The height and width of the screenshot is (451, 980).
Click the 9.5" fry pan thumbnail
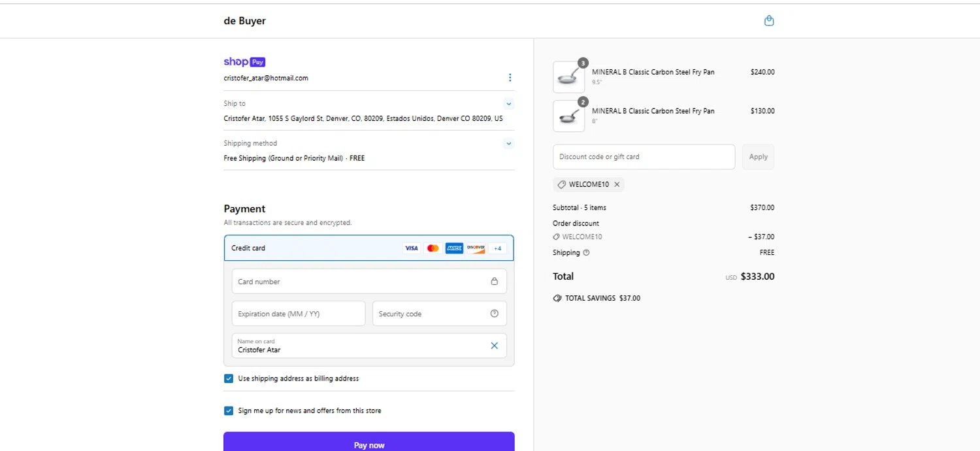[x=568, y=77]
